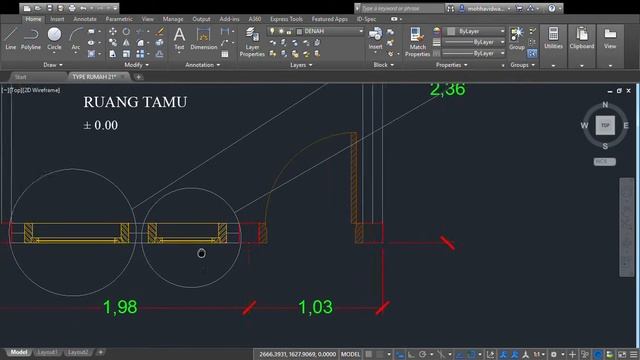Expand the Modify panel
The image size is (640, 360).
[137, 65]
